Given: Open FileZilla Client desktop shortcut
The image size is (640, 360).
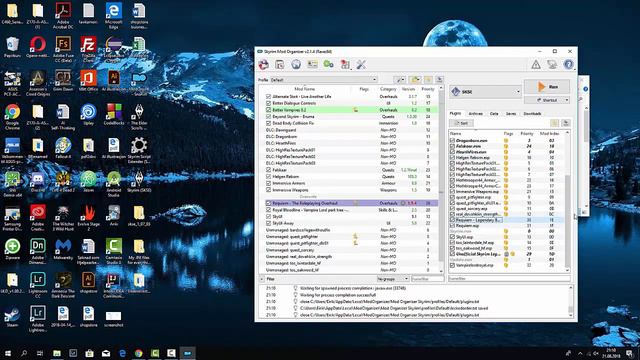Looking at the screenshot, I should tap(88, 49).
